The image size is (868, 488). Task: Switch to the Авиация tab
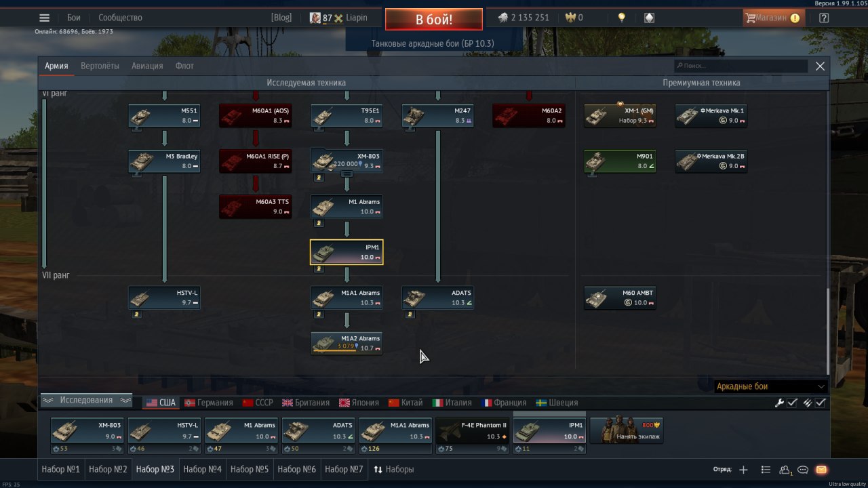coord(147,66)
